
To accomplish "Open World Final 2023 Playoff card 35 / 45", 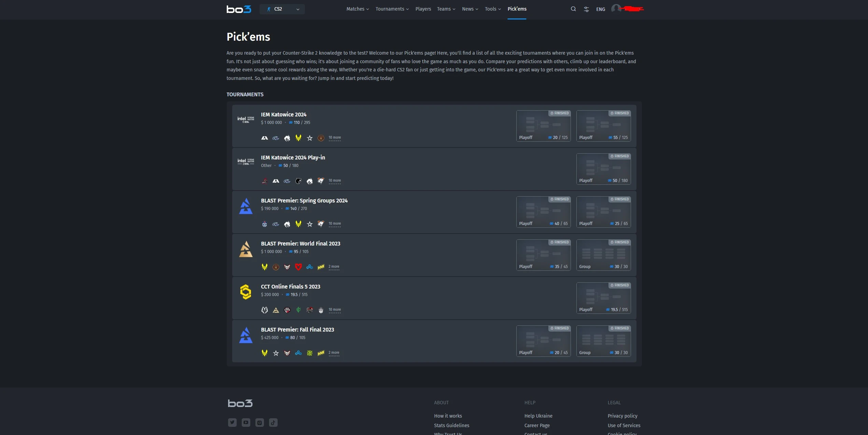I will (x=543, y=255).
